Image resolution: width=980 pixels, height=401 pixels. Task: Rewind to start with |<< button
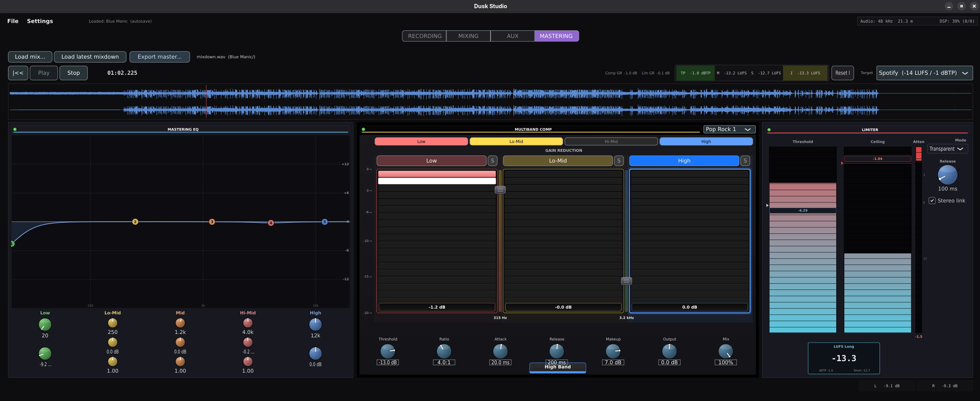pos(18,73)
